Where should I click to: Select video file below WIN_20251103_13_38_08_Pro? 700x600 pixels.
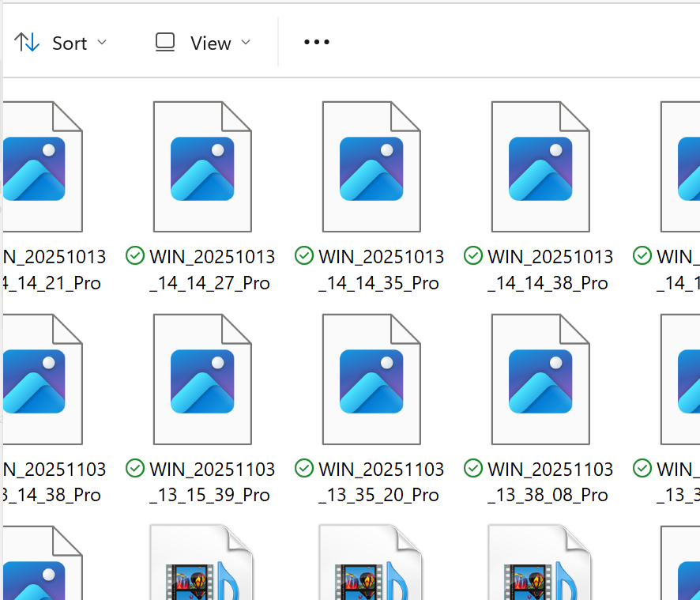540,563
